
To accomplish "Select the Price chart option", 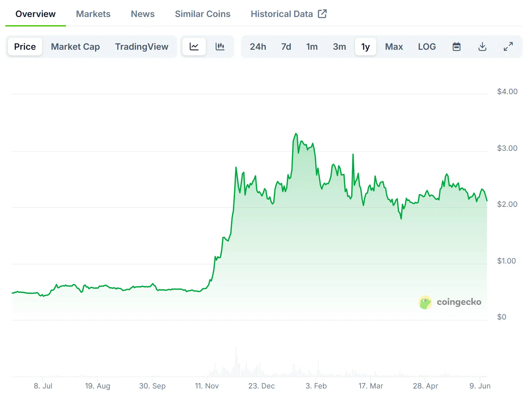I will [25, 47].
